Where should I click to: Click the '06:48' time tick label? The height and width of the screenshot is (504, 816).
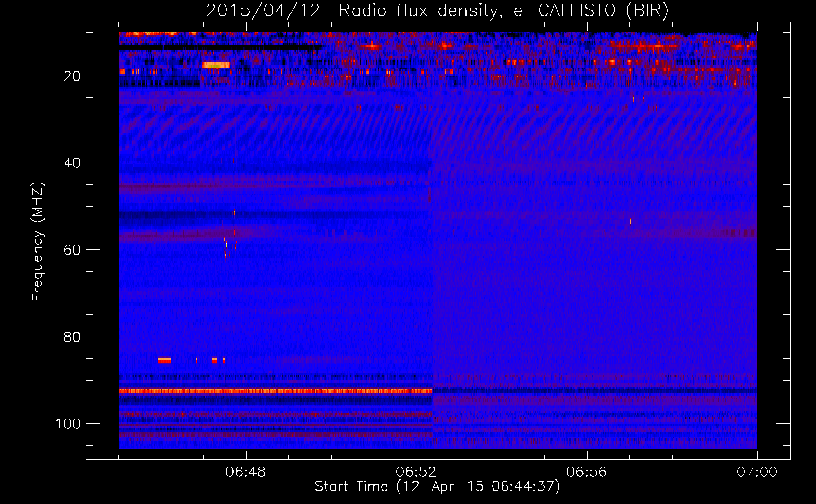pos(246,472)
